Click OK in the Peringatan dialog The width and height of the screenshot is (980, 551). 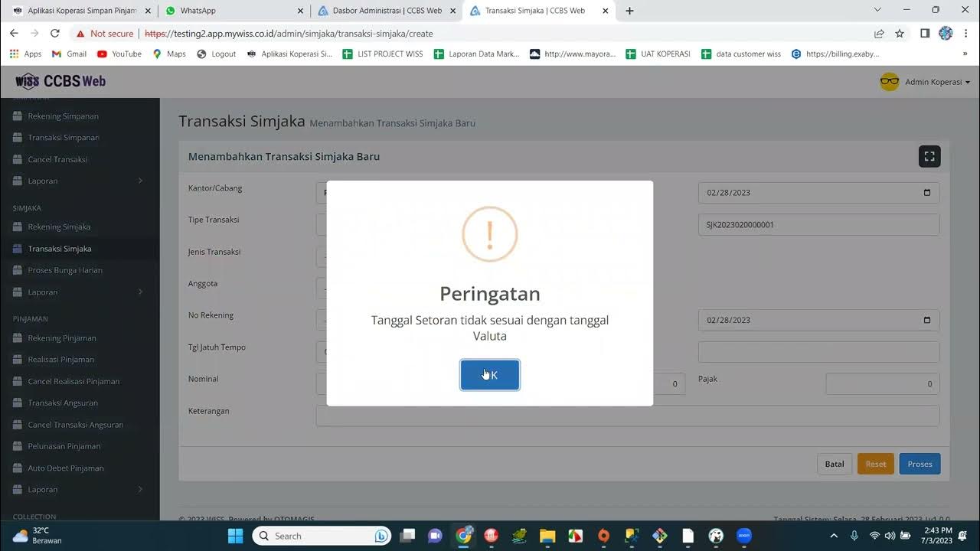[x=490, y=375]
